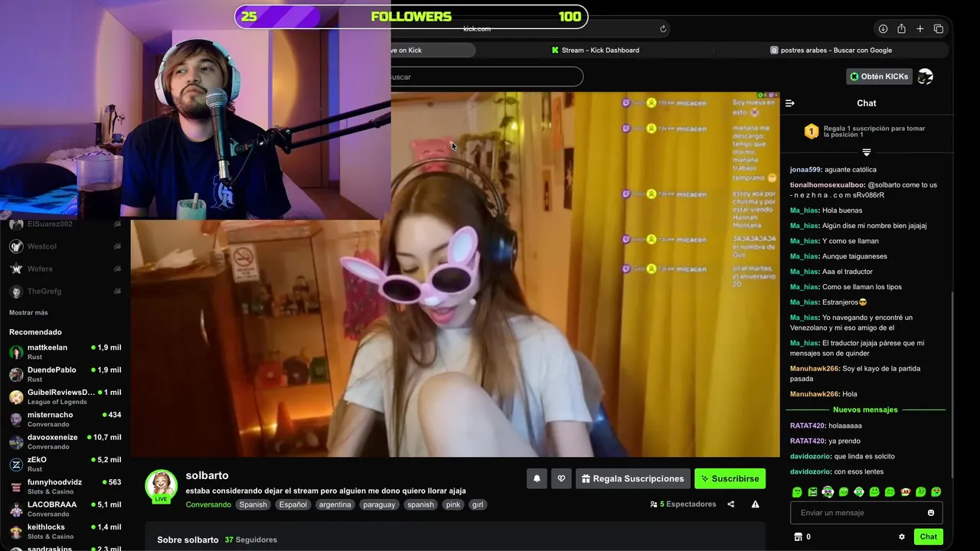Click the share icon next to viewer count

[731, 504]
